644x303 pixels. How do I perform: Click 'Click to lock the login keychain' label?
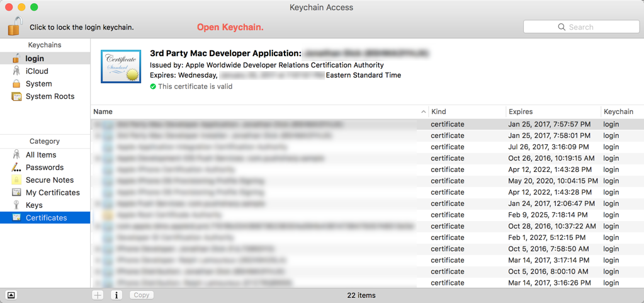tap(82, 28)
